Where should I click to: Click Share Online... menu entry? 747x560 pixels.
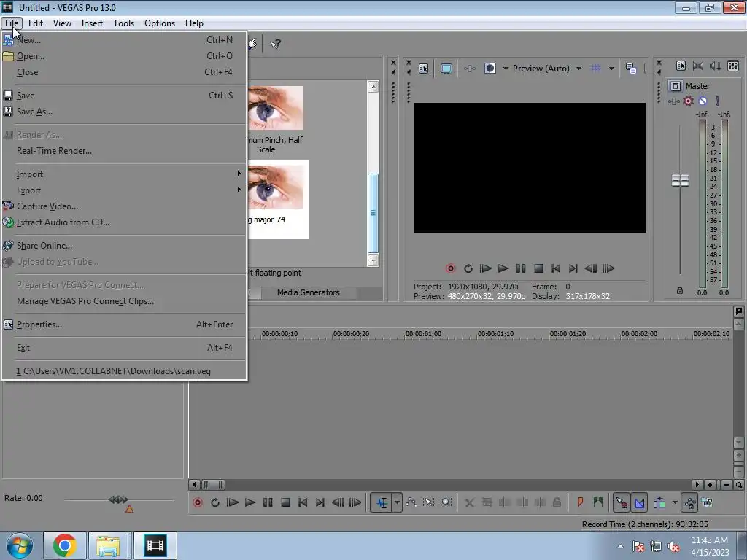124,246
